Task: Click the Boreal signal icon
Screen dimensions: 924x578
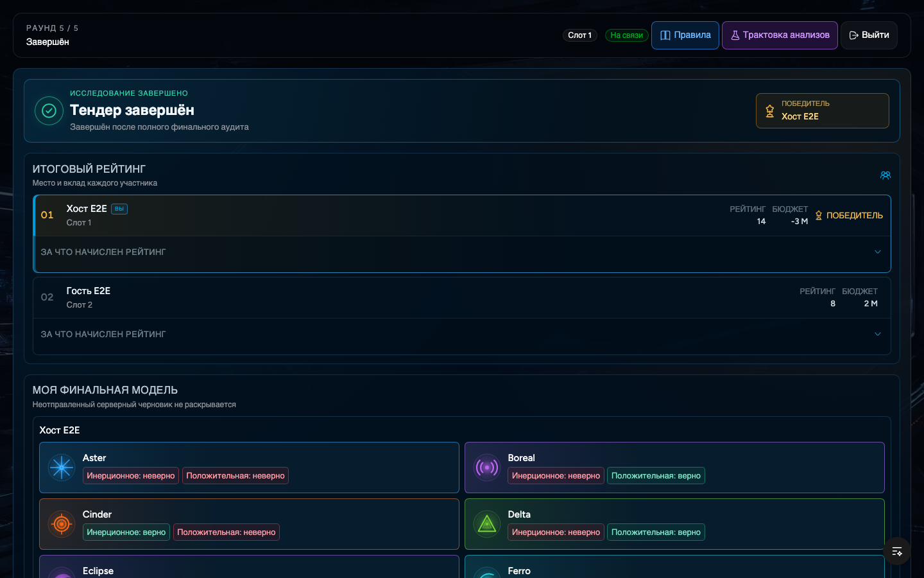Action: click(487, 468)
